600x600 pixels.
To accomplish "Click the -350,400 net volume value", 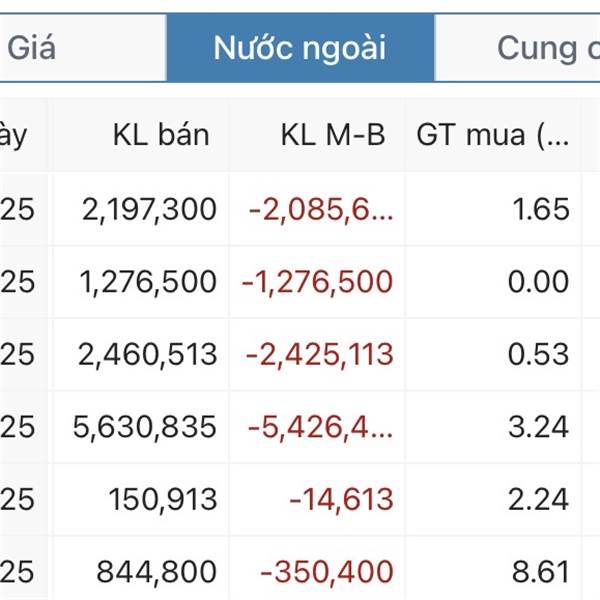I will click(327, 572).
